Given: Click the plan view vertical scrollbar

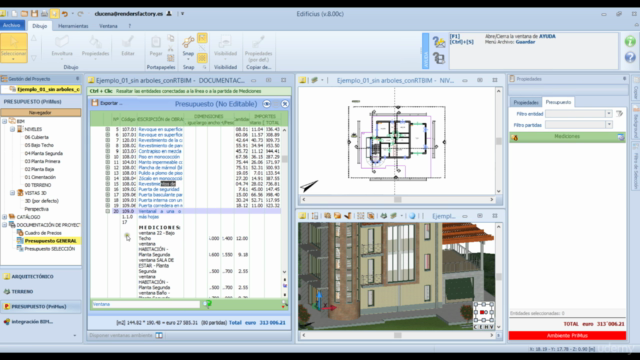Looking at the screenshot, I should tap(498, 141).
